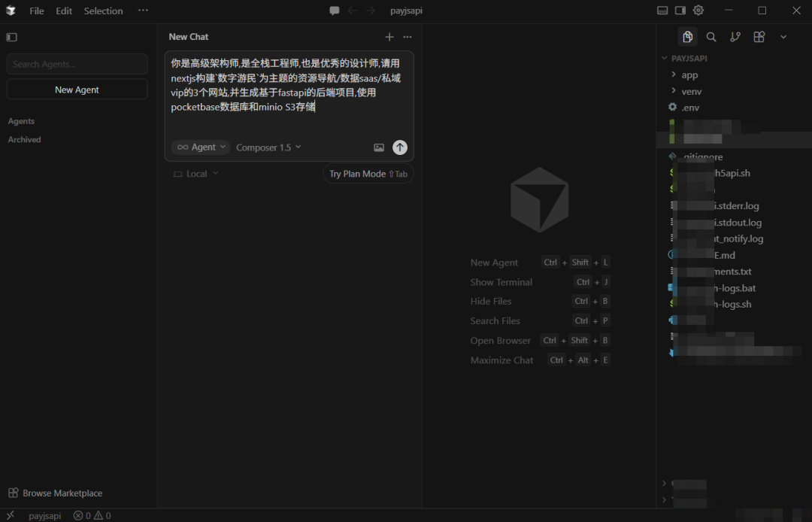The height and width of the screenshot is (522, 812).
Task: Show more menu bar items ellipsis
Action: tap(143, 11)
